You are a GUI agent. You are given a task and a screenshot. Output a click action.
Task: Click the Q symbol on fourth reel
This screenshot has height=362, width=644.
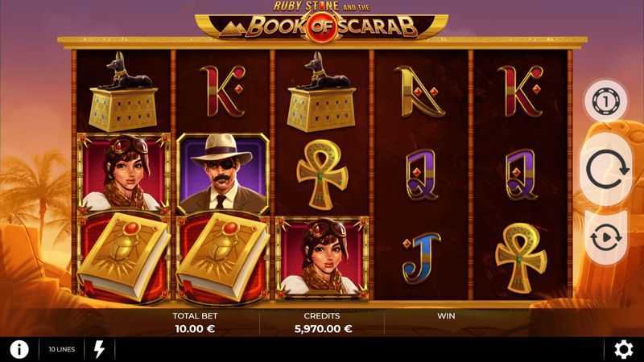[x=422, y=174]
